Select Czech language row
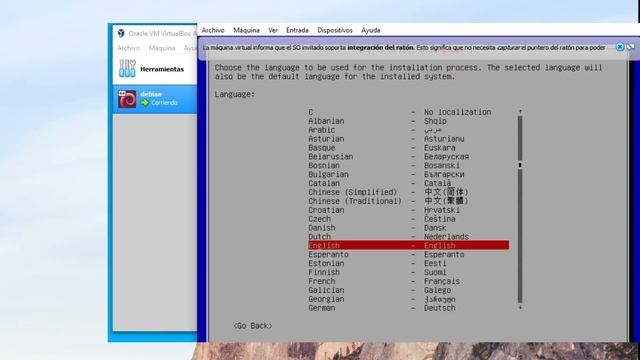Screen dimensions: 640x360 tap(409, 219)
